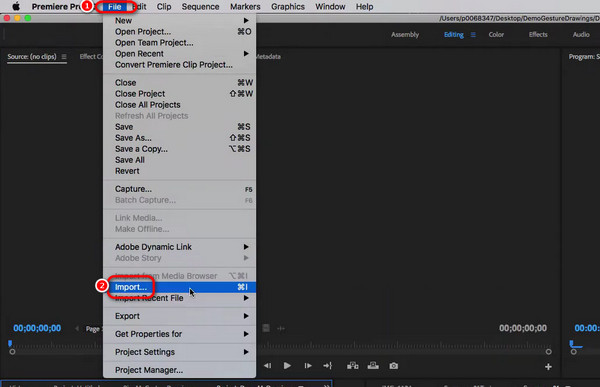Click the source zoom bar right handle
Viewport: 600px width, 387px height.
(x=548, y=351)
